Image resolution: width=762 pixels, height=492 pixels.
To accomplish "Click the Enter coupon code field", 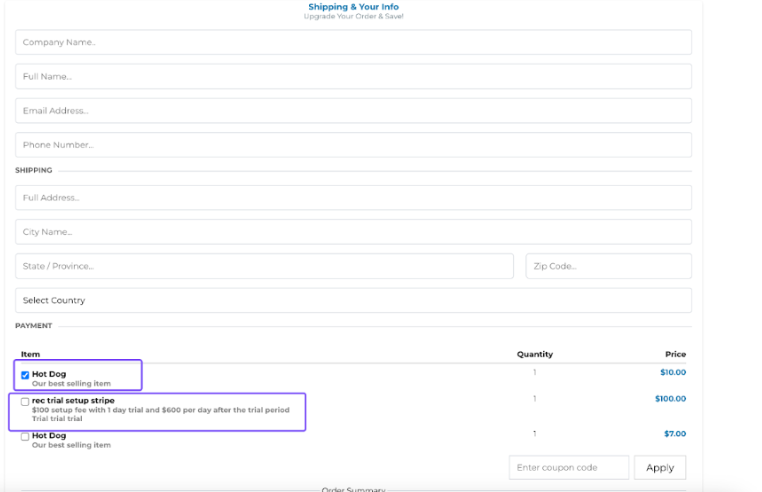I will pos(568,467).
